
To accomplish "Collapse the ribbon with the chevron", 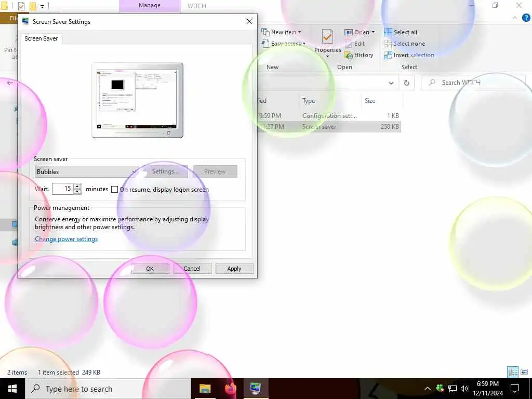I will click(515, 18).
